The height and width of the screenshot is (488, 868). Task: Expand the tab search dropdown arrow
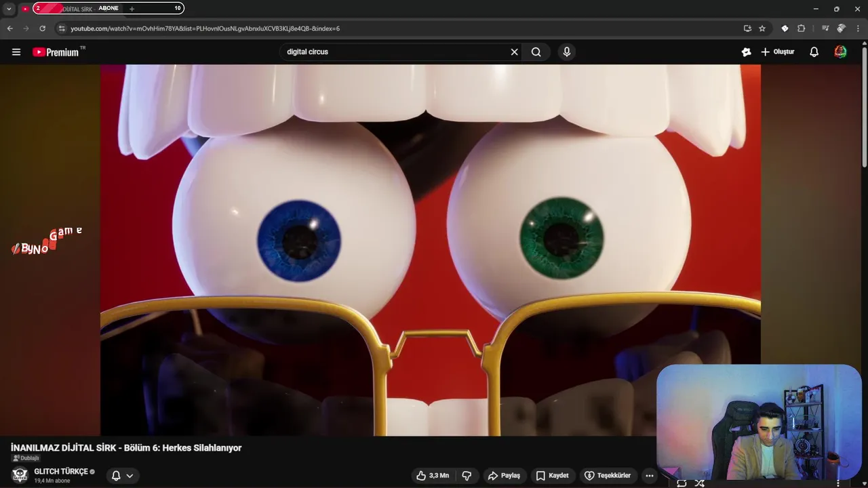9,9
